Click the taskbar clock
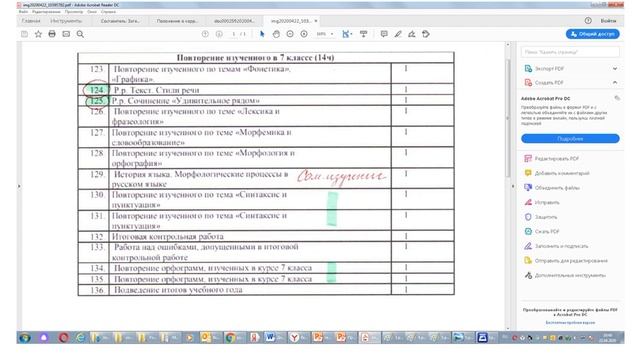Image resolution: width=640 pixels, height=360 pixels. 607,338
